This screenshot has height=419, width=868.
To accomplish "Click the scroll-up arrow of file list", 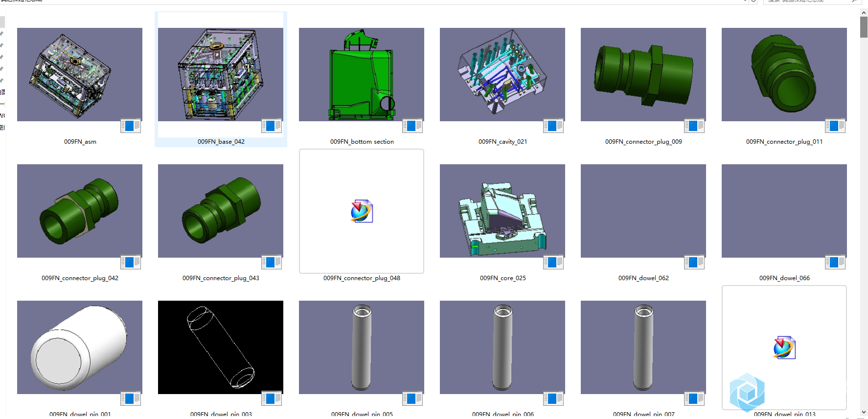I will click(x=864, y=12).
